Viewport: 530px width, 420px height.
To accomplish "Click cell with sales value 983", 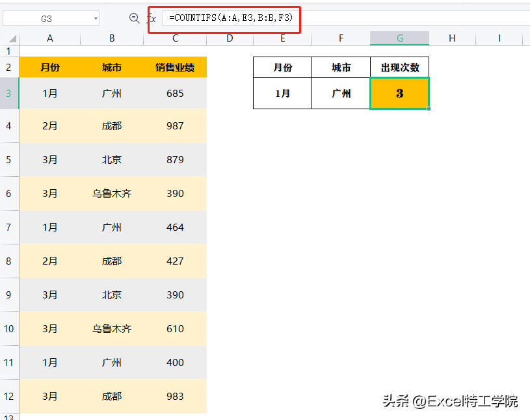I will [175, 396].
